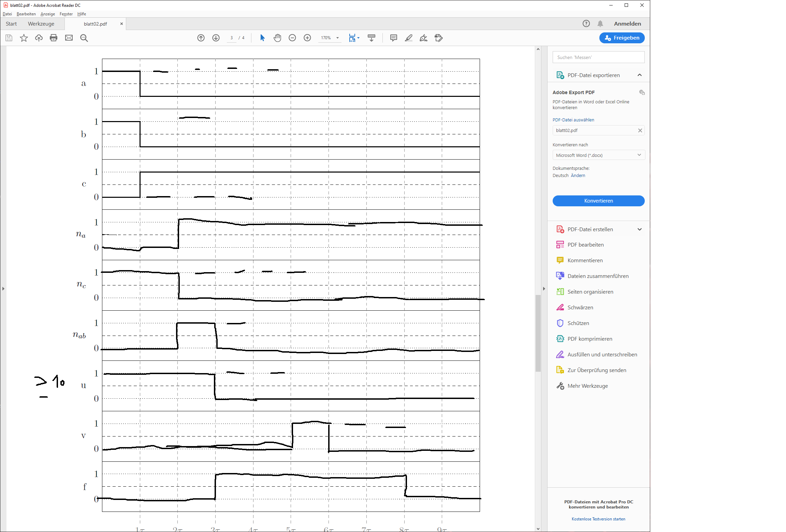This screenshot has height=532, width=786.
Task: Go to the next page arrow
Action: coord(216,38)
